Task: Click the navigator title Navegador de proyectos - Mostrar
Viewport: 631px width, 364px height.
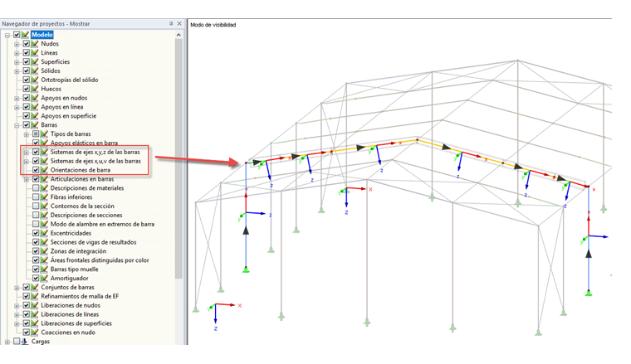Action: tap(46, 24)
